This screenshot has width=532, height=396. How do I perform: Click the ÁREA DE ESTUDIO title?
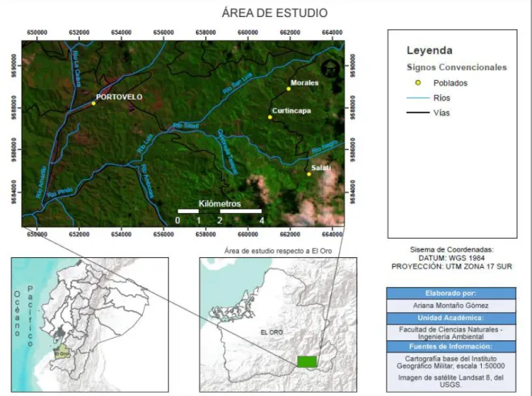(274, 13)
